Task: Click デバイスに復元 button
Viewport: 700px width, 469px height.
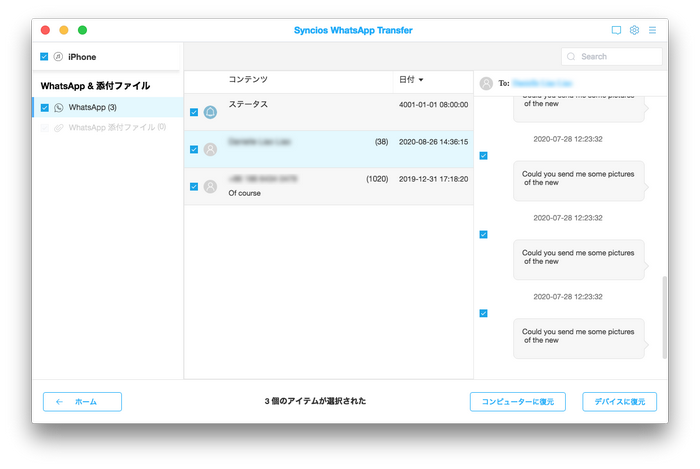Action: coord(619,401)
